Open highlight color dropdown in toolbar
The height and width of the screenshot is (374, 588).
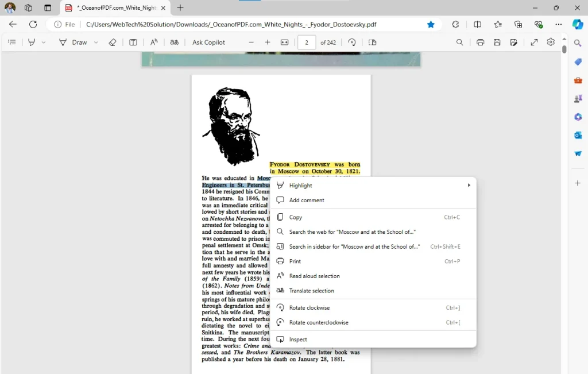[x=44, y=43]
